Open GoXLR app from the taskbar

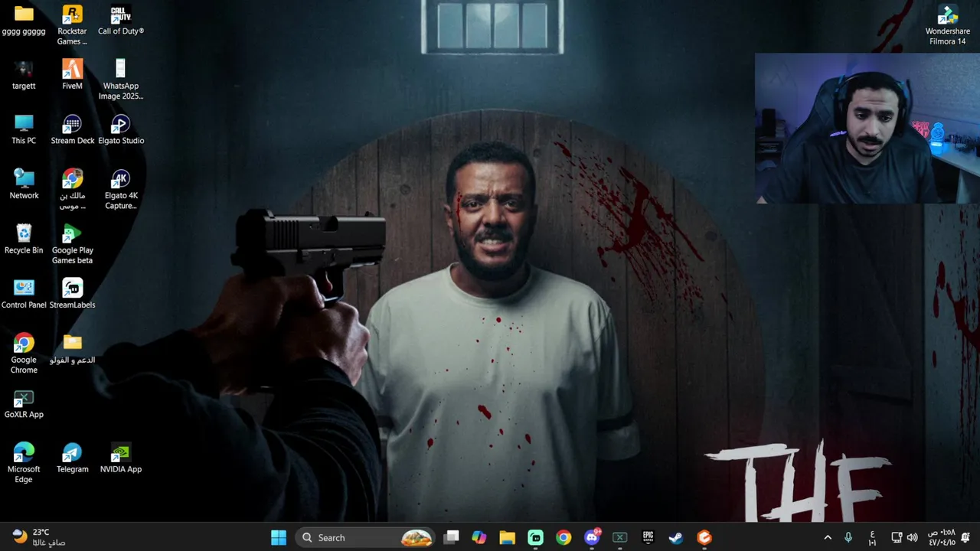620,537
